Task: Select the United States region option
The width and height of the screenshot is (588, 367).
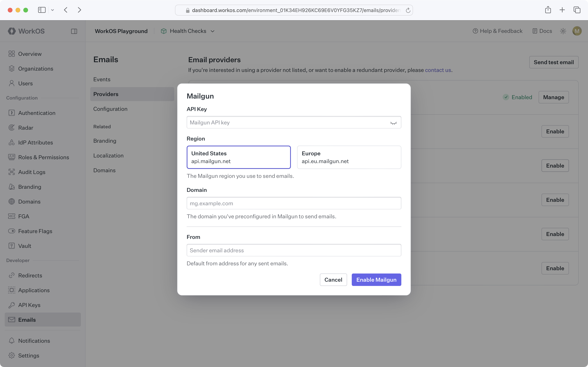Action: [x=239, y=157]
